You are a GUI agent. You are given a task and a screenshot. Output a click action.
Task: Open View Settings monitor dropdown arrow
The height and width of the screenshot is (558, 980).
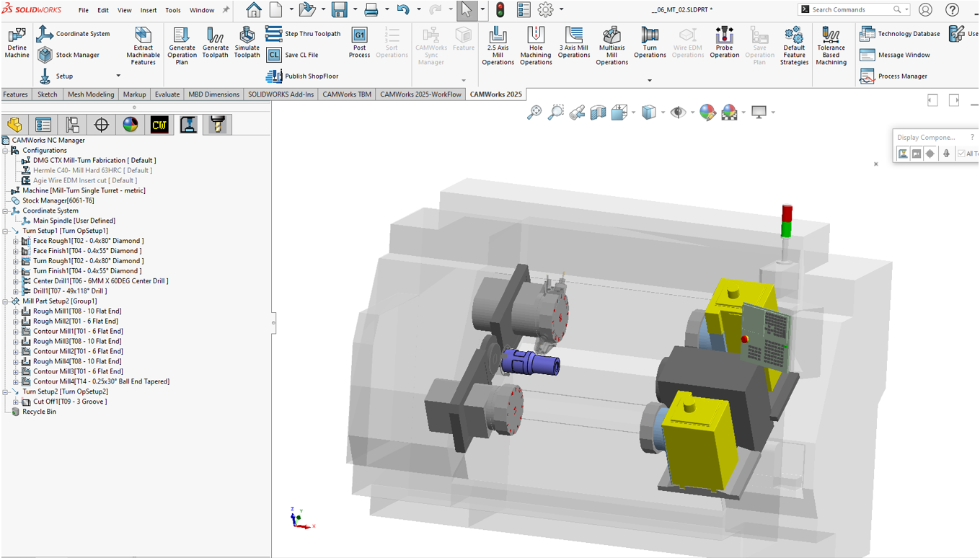coord(772,112)
